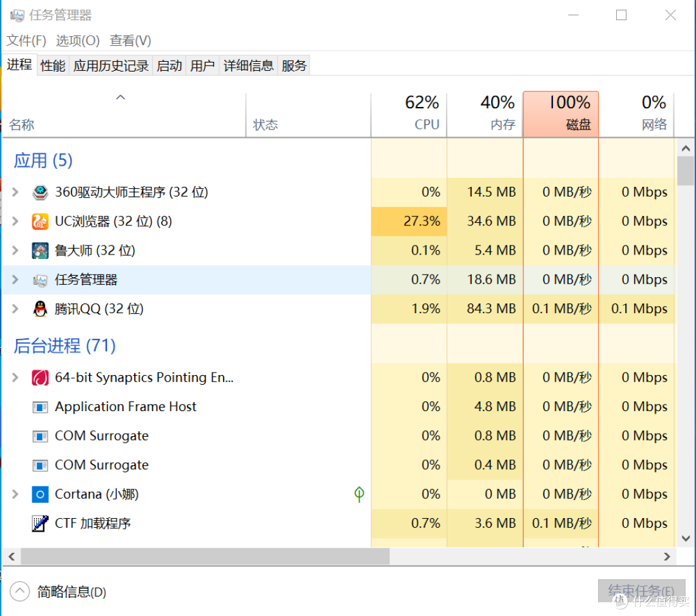The height and width of the screenshot is (616, 696).
Task: Switch to the 用户 tab
Action: coord(202,66)
